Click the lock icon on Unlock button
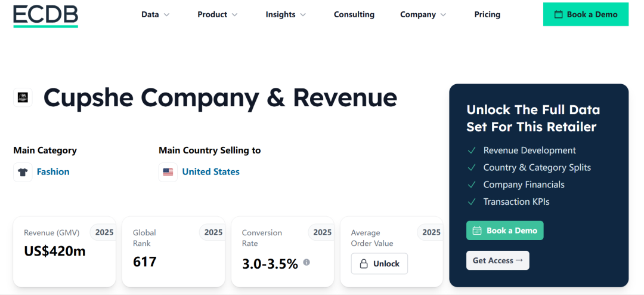Screen dimensions: 644x295 pyautogui.click(x=364, y=264)
